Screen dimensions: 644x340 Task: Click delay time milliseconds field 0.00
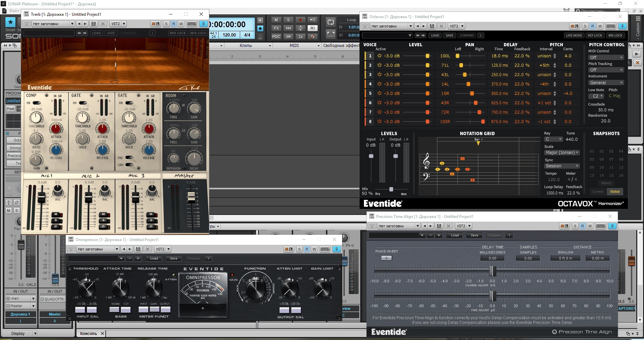click(492, 258)
